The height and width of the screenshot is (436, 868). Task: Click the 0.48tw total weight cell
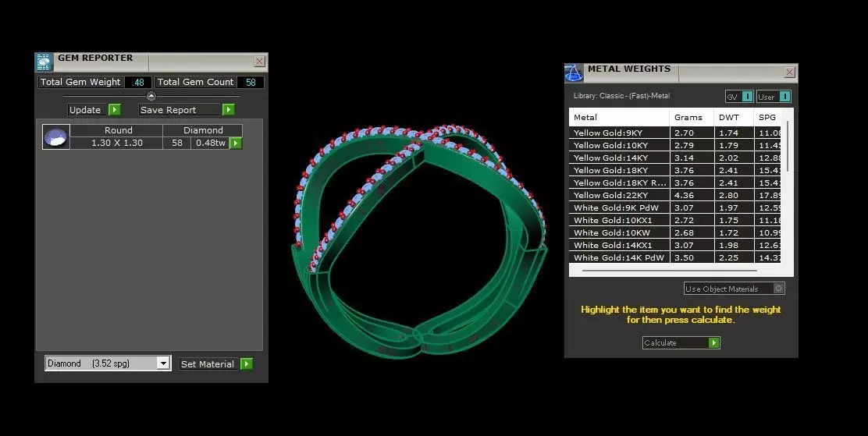click(x=210, y=143)
